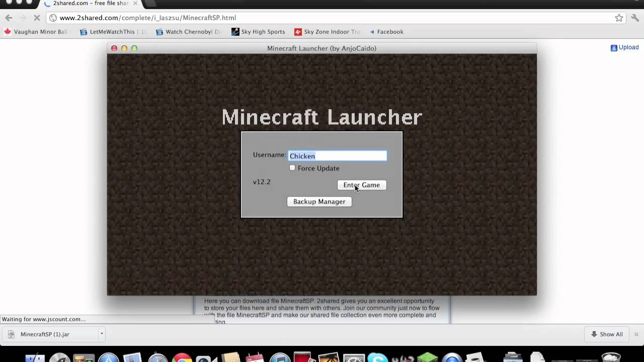
Task: Click the Upload link on 2shared page
Action: pos(624,48)
